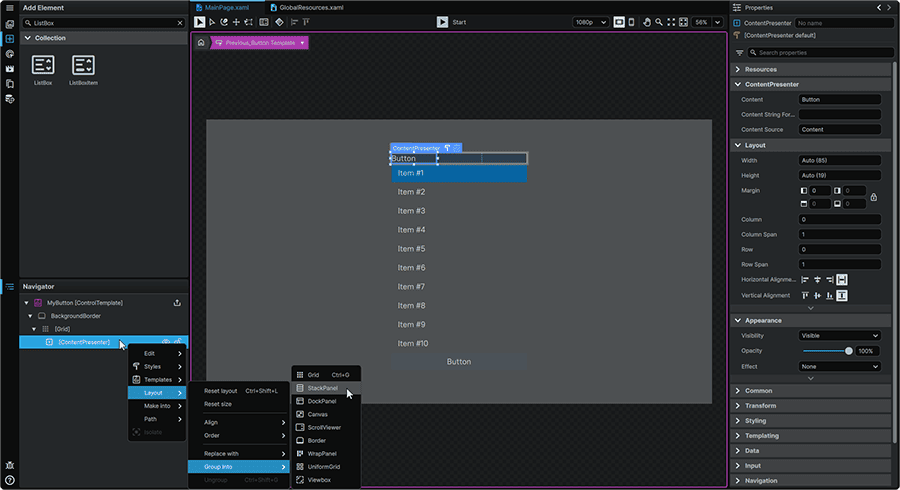Toggle desktop device preview in toolbar
The width and height of the screenshot is (900, 490).
click(x=619, y=22)
